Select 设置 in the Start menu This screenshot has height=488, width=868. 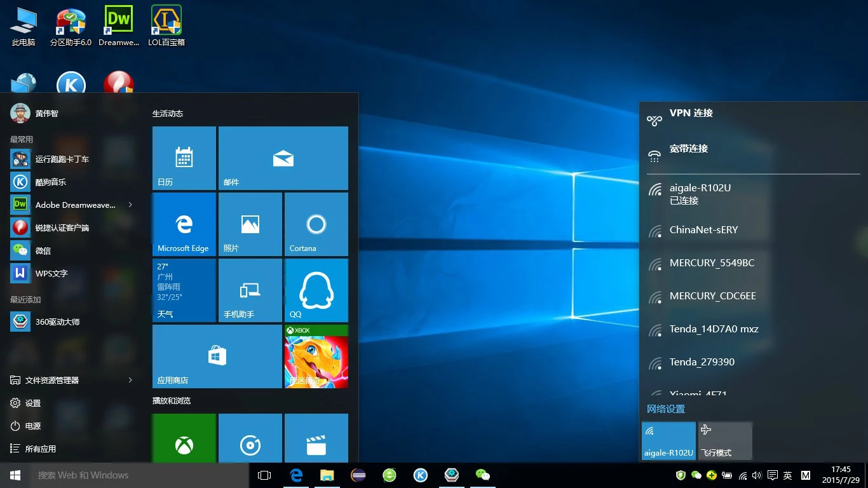[x=32, y=403]
